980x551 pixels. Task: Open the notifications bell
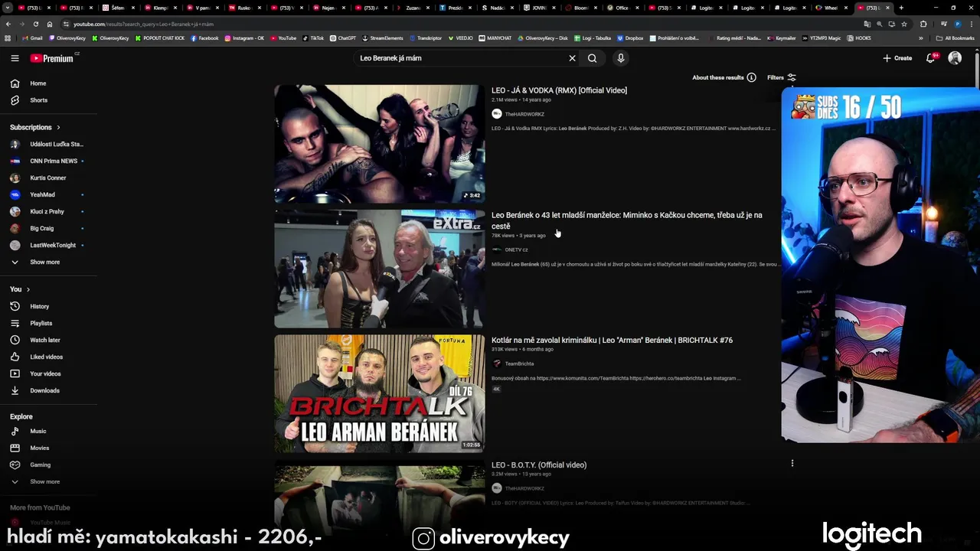pyautogui.click(x=931, y=58)
